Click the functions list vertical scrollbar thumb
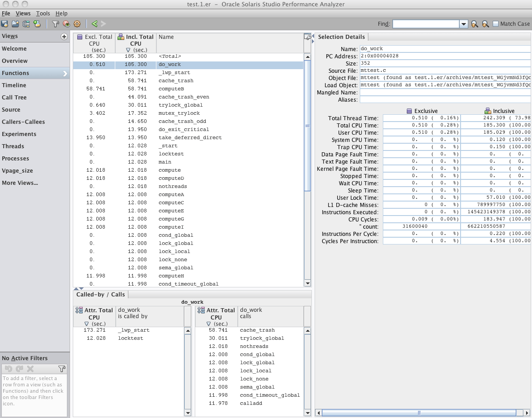 pos(307,126)
